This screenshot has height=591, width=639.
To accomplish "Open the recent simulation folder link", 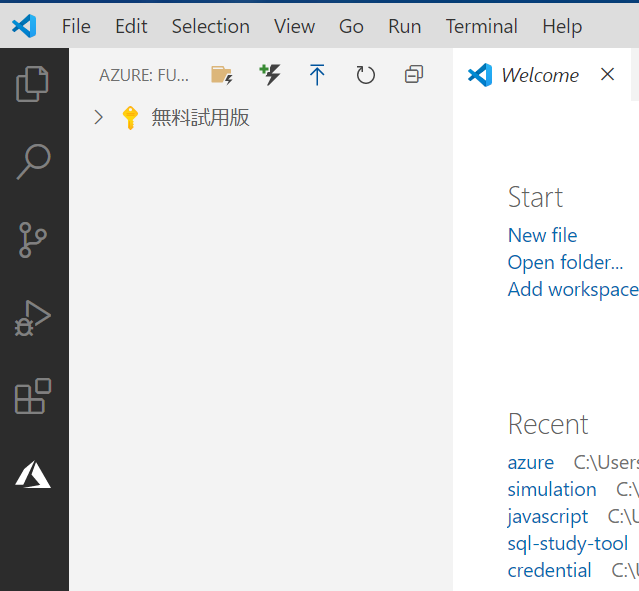I will tap(552, 490).
